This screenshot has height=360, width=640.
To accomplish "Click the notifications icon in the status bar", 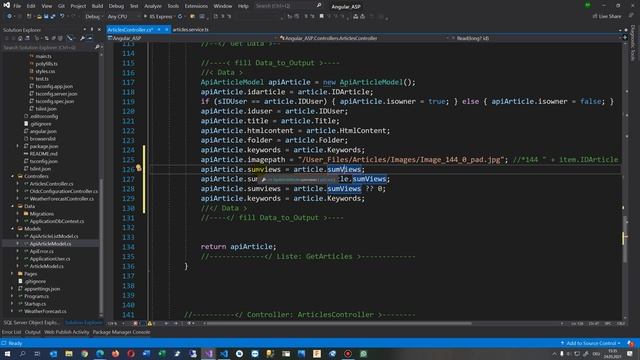I will tap(631, 343).
